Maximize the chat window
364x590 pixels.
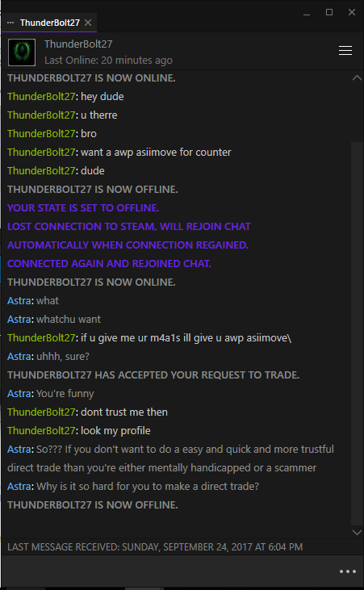coord(329,12)
